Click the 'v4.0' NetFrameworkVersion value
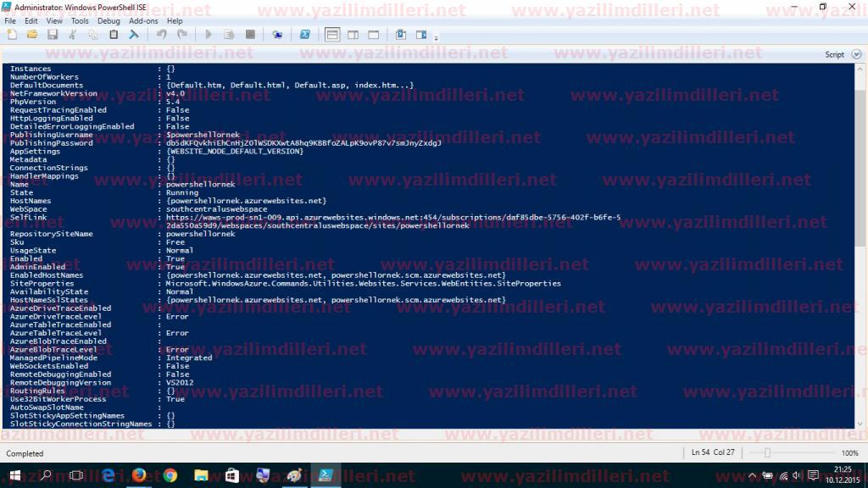The width and height of the screenshot is (868, 488). pos(175,93)
